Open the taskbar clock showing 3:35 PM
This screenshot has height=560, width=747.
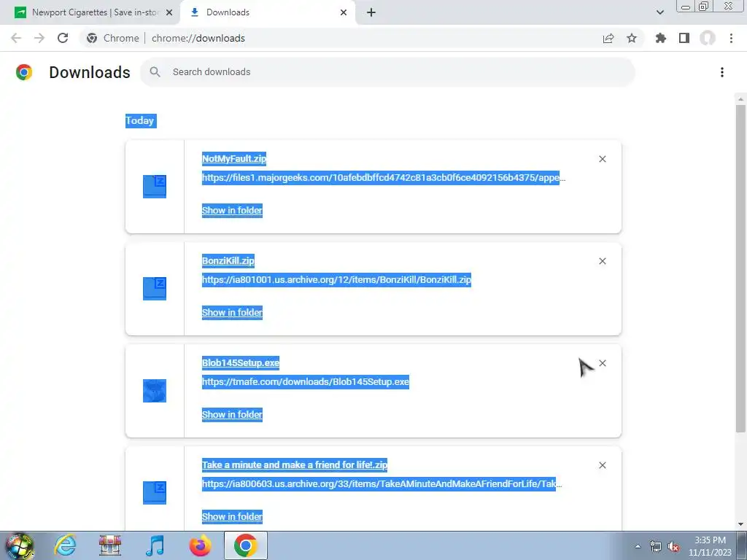coord(710,546)
